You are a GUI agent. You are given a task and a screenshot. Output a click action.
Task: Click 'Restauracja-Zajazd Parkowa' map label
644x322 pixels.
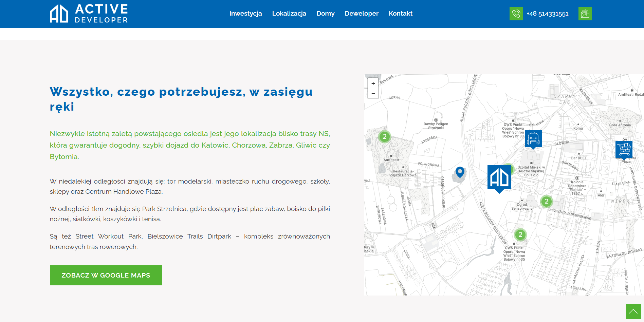click(403, 173)
